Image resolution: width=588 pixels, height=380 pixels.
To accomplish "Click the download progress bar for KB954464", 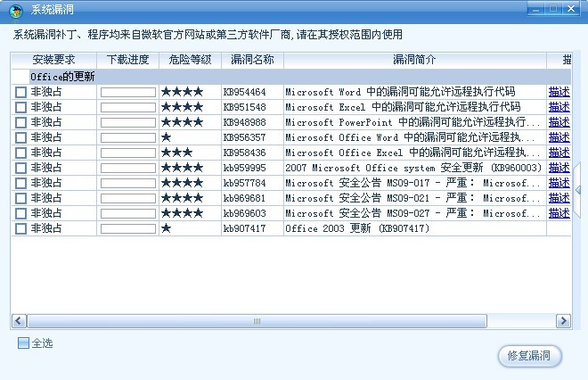I will 128,92.
